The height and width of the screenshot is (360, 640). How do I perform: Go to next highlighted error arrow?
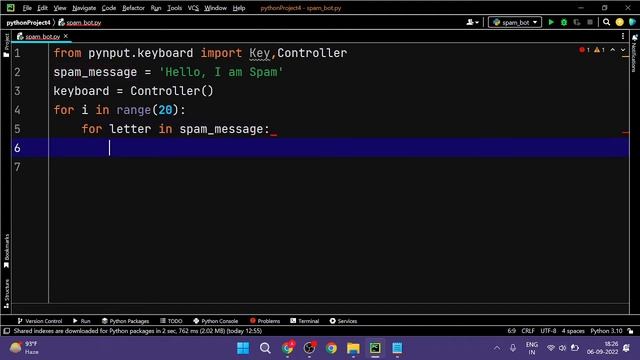pyautogui.click(x=623, y=50)
